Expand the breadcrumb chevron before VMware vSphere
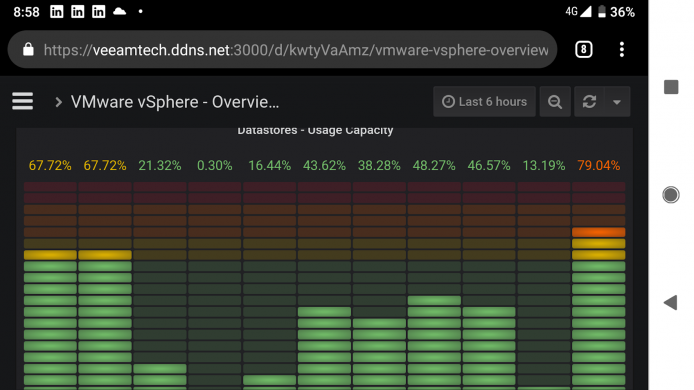 point(58,102)
